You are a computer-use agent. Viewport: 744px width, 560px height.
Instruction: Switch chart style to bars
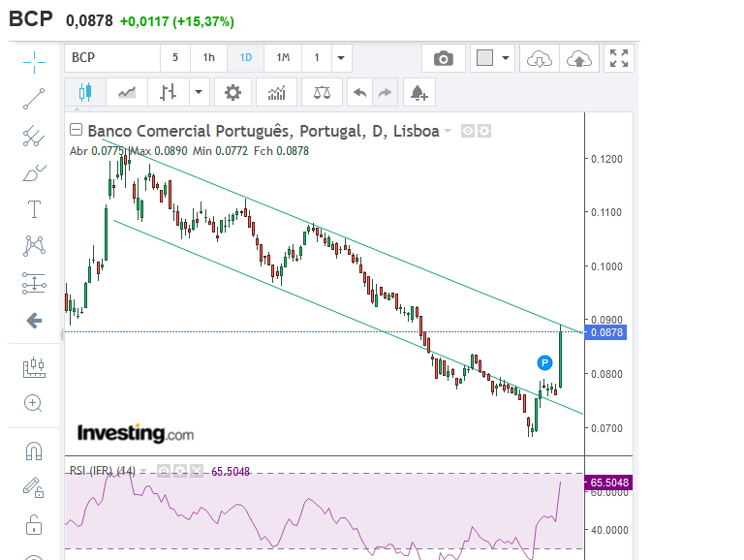pos(169,92)
